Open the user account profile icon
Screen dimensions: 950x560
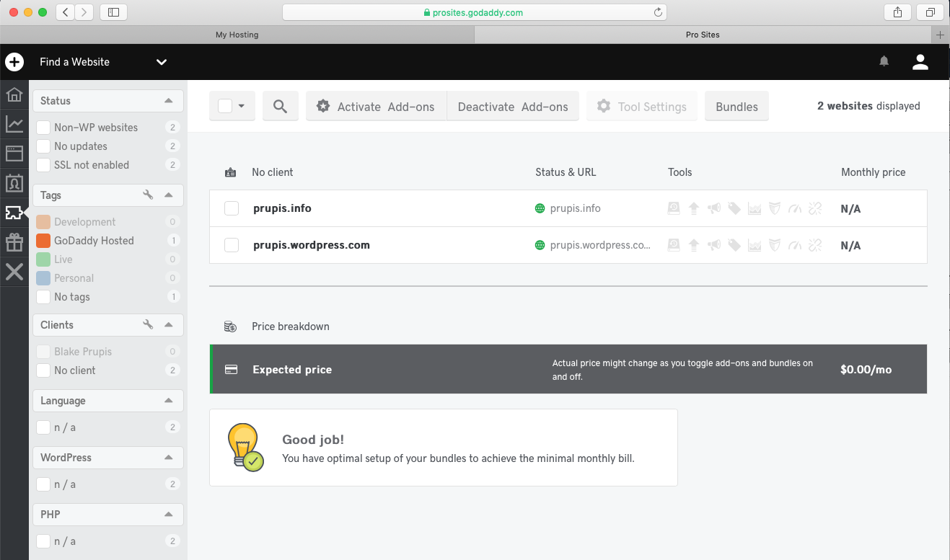click(920, 62)
